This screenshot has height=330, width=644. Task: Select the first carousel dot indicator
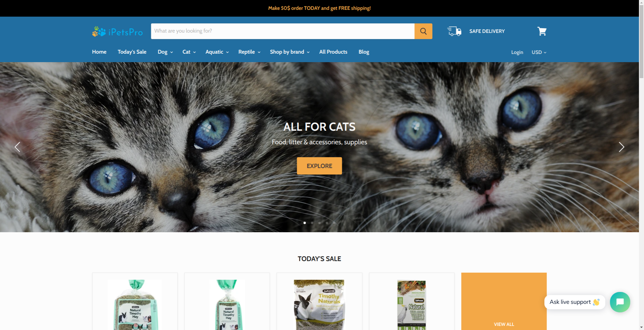(x=305, y=223)
